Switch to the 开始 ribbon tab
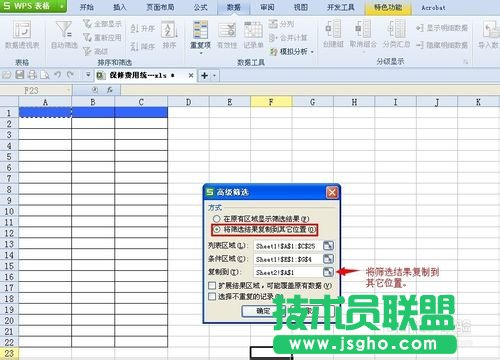Image resolution: width=500 pixels, height=360 pixels. [87, 7]
